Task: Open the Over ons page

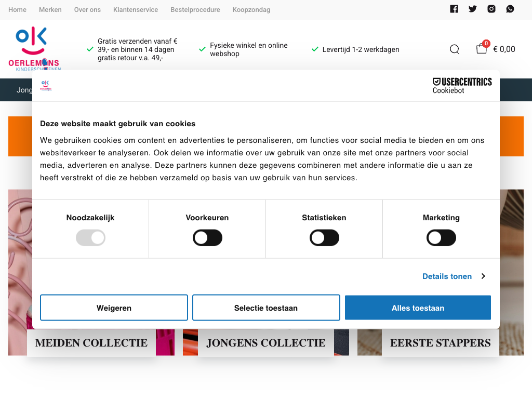Action: tap(87, 10)
